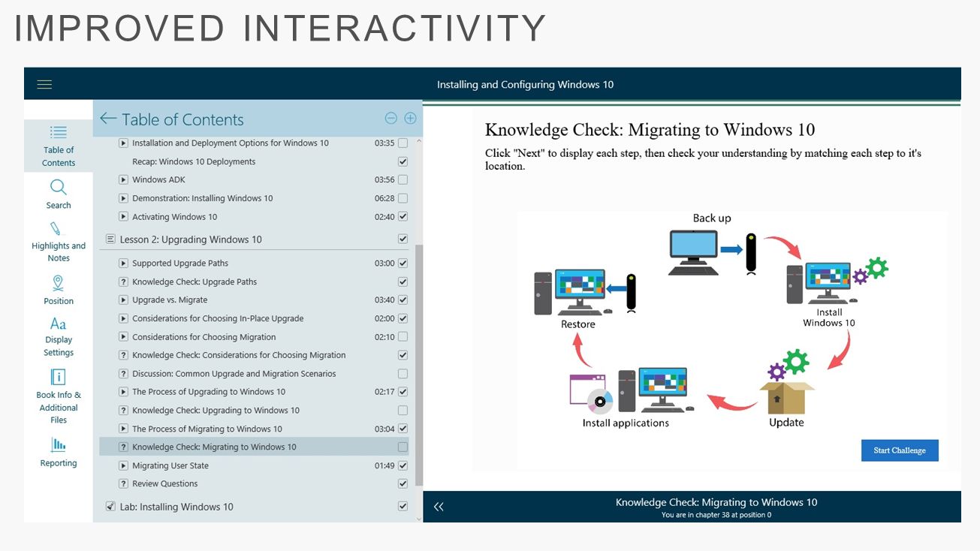This screenshot has height=551, width=980.
Task: Open Lesson 2: Upgrading Windows 10 heading
Action: point(191,239)
